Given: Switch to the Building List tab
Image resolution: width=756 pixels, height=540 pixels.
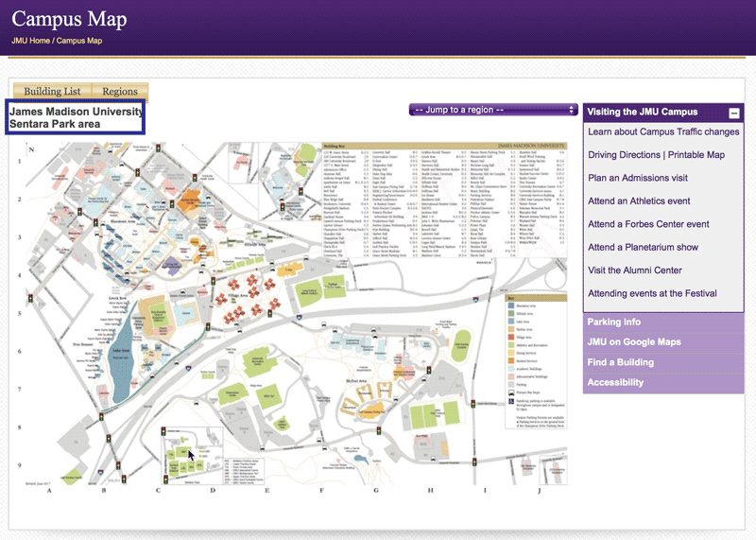Looking at the screenshot, I should [x=52, y=91].
